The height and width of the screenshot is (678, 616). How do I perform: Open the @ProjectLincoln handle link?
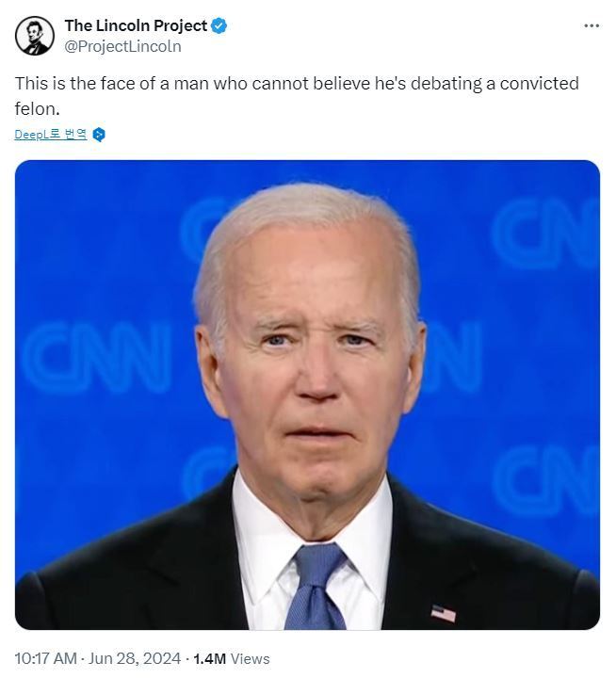122,46
